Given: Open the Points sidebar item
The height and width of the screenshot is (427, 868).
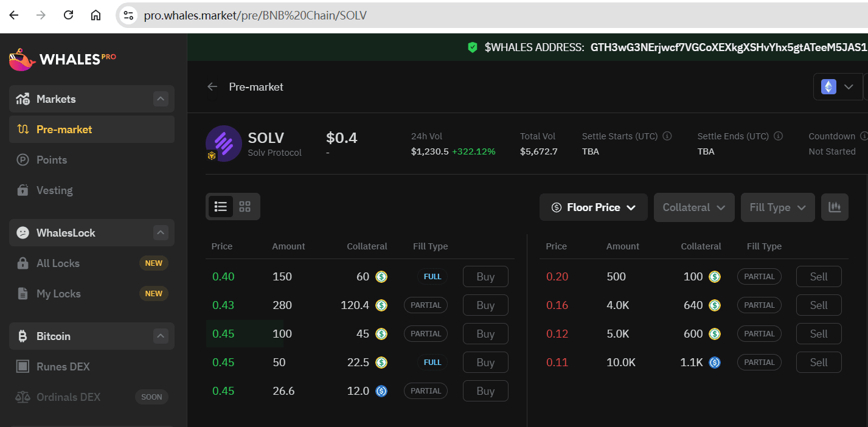Looking at the screenshot, I should point(92,159).
